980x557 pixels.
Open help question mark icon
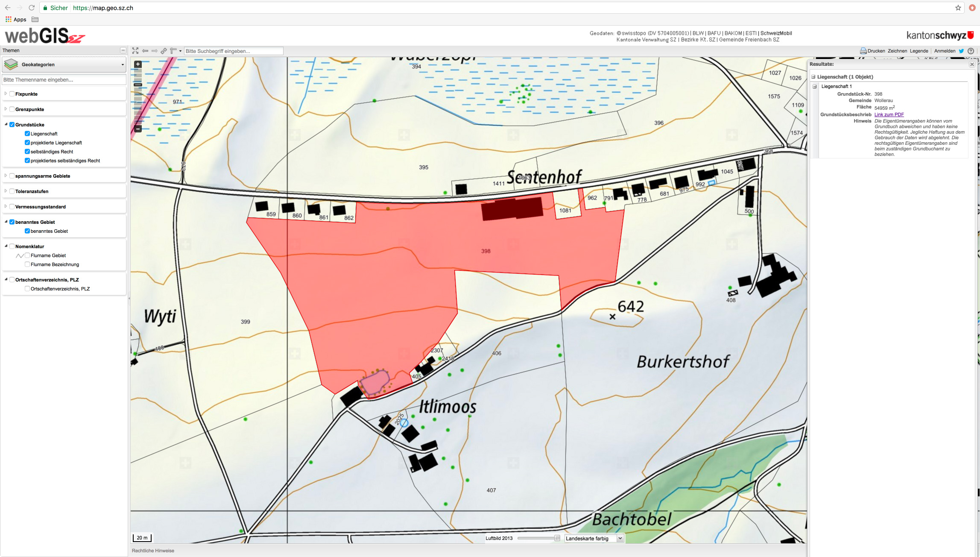[971, 51]
